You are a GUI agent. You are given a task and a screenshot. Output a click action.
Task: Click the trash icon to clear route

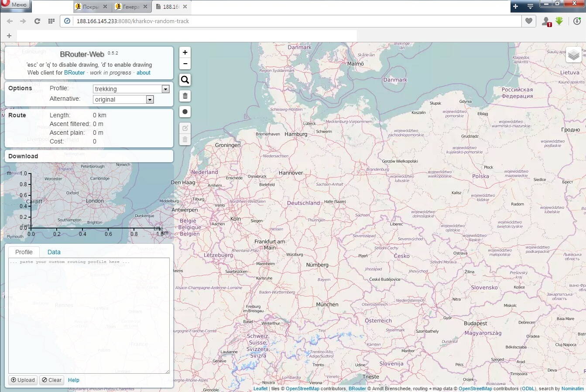coord(185,96)
